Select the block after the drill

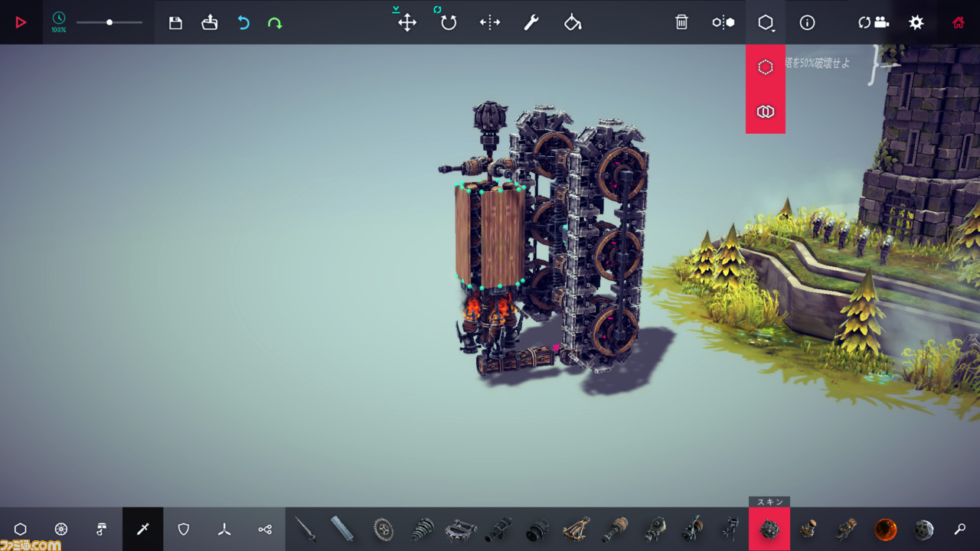[461, 529]
